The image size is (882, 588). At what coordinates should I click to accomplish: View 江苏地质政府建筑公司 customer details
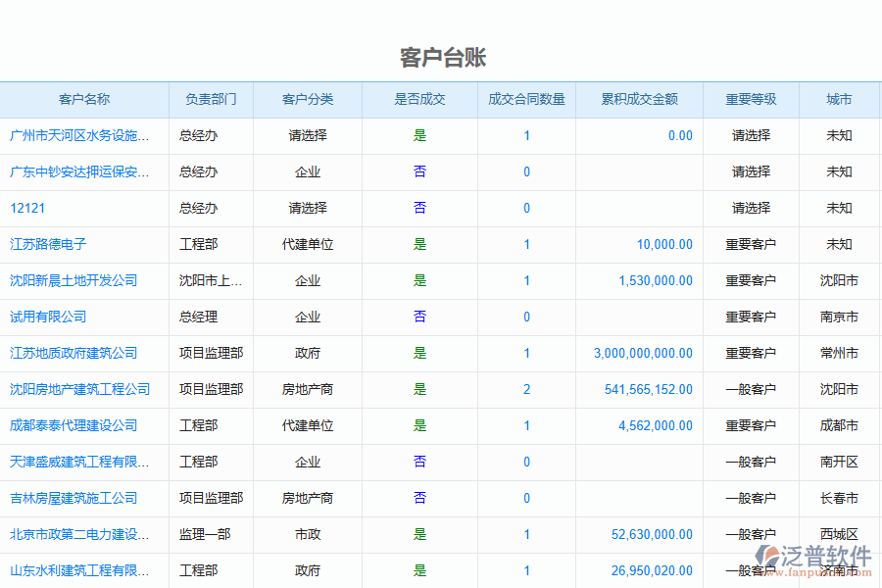coord(73,353)
